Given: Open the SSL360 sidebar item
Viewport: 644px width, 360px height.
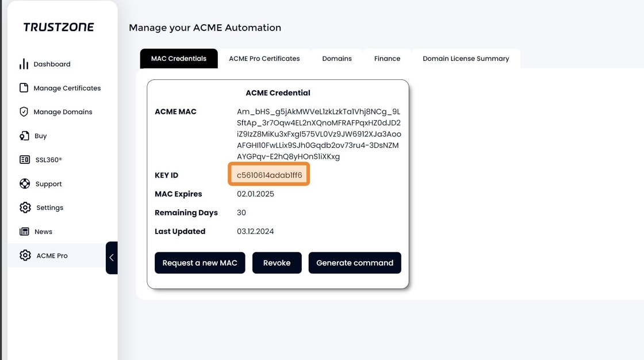Looking at the screenshot, I should (x=48, y=160).
